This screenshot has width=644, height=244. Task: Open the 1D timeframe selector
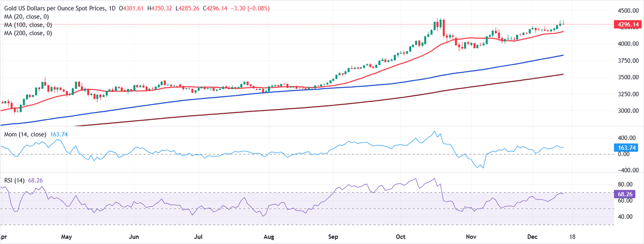click(112, 8)
